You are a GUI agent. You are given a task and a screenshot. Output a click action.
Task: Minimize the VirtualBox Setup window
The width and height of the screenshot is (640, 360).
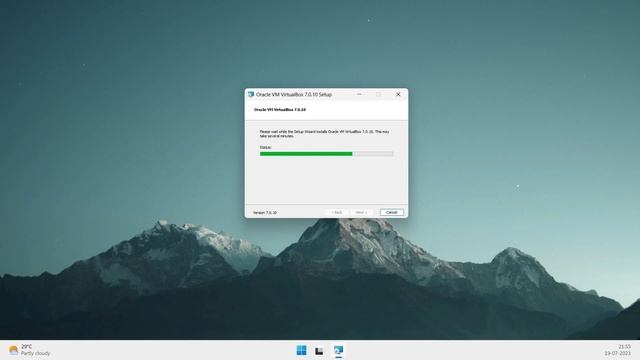(359, 94)
